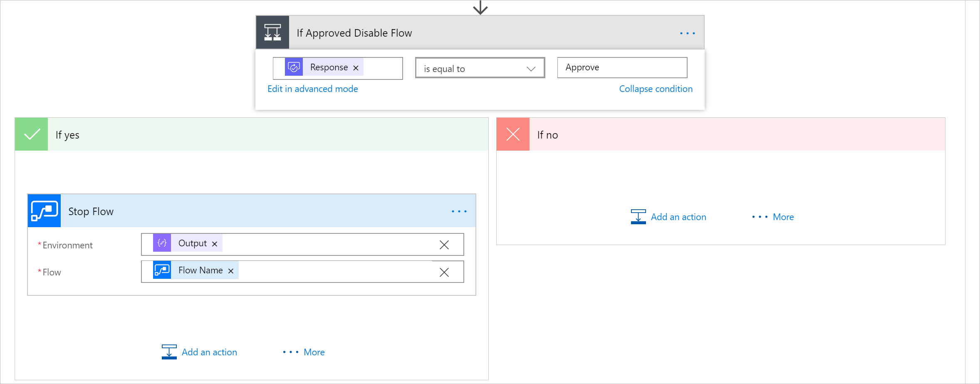Remove the Flow Name token
The image size is (980, 384).
[x=231, y=271]
